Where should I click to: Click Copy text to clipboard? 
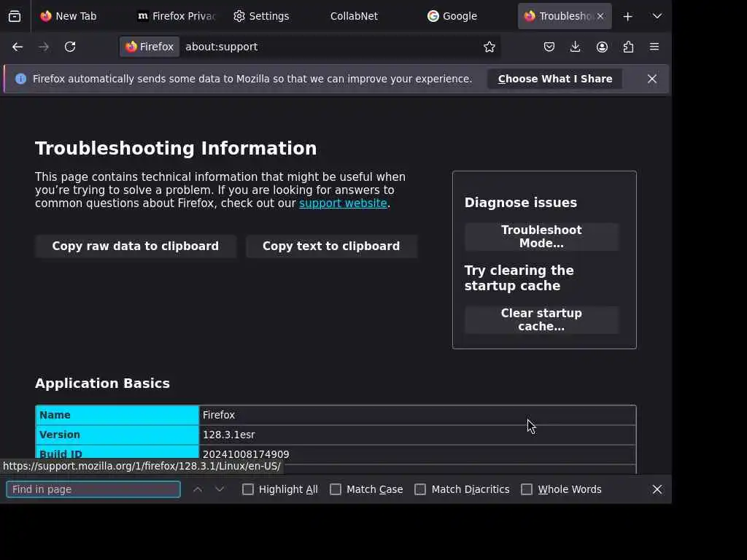click(x=331, y=246)
